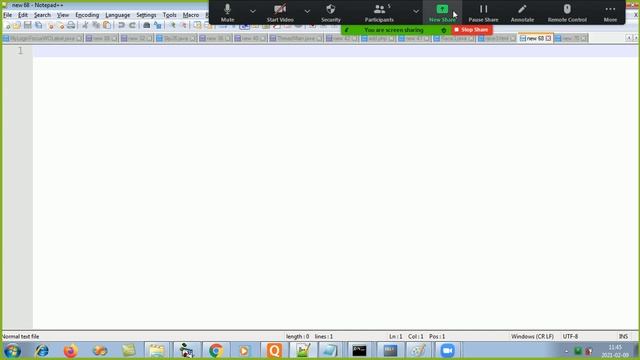Screen dimensions: 640x360
Task: Click the Replace toolbar icon
Action: click(x=158, y=26)
